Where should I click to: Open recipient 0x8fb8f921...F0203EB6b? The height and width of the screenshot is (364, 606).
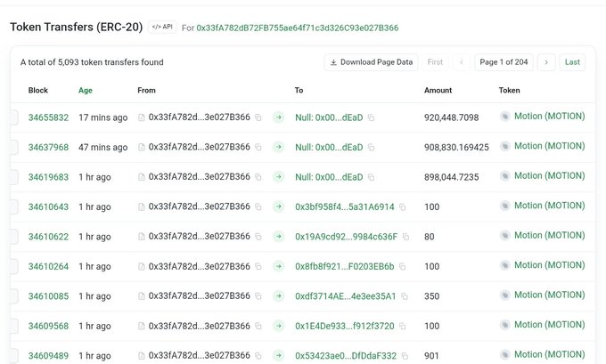345,266
